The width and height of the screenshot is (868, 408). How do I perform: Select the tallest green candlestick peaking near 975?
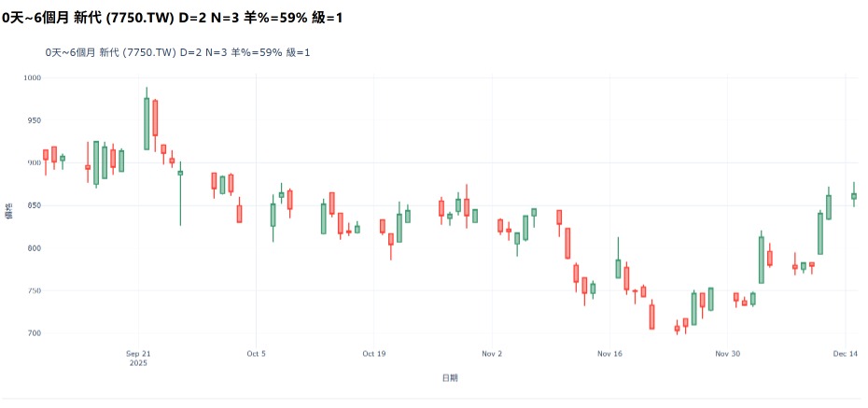click(147, 123)
